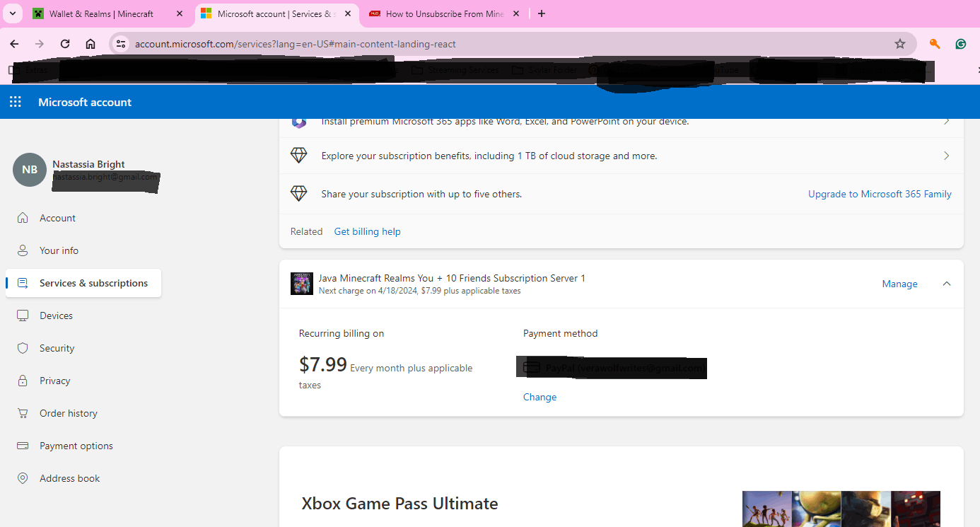Open the tab search dropdown arrow
The image size is (980, 527).
pos(13,13)
